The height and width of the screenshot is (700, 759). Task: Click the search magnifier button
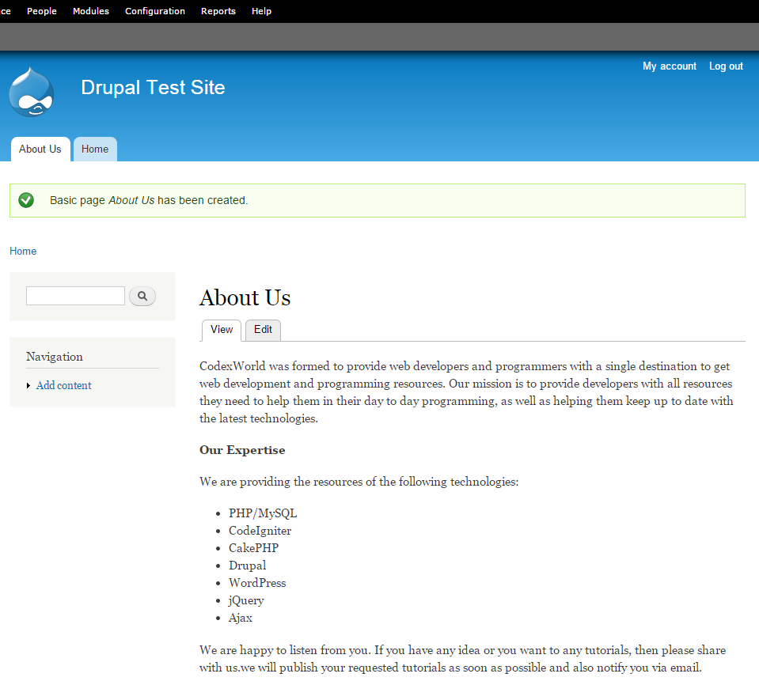pos(142,296)
